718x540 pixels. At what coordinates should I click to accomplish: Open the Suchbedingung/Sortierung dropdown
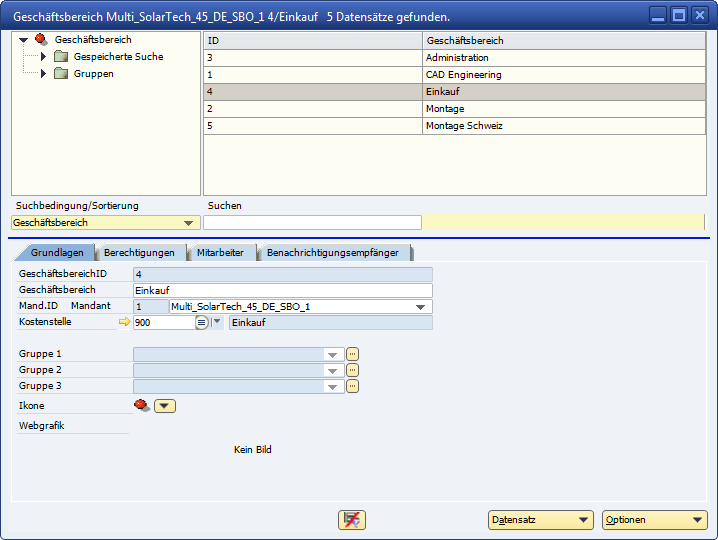point(188,223)
